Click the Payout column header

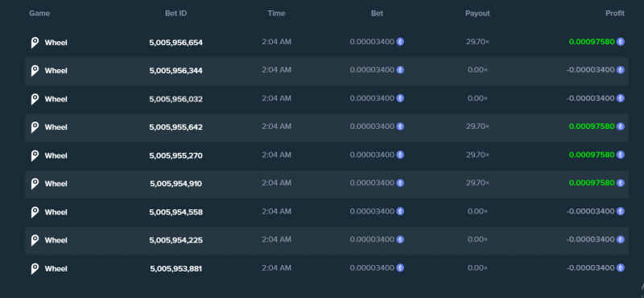[x=477, y=13]
